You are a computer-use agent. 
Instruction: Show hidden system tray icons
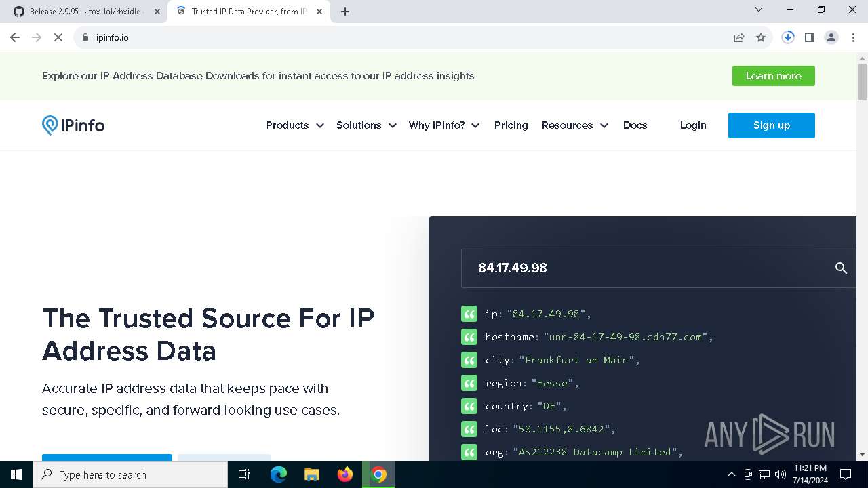731,474
